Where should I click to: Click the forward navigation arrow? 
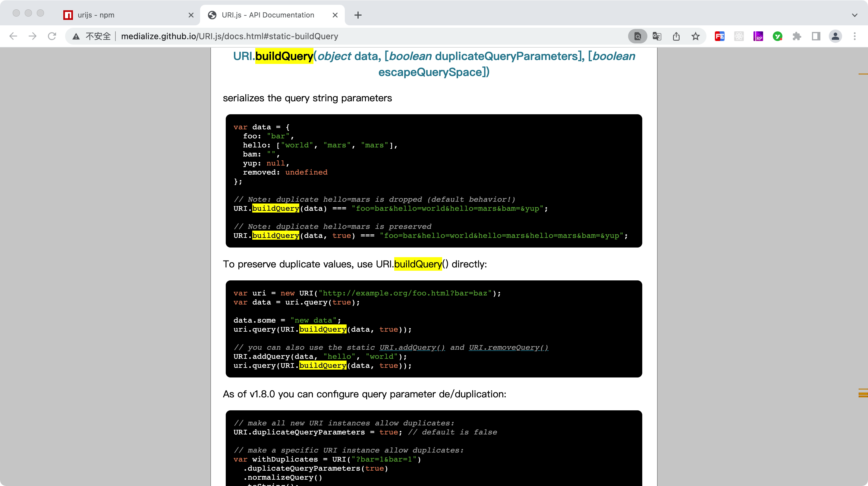click(33, 36)
